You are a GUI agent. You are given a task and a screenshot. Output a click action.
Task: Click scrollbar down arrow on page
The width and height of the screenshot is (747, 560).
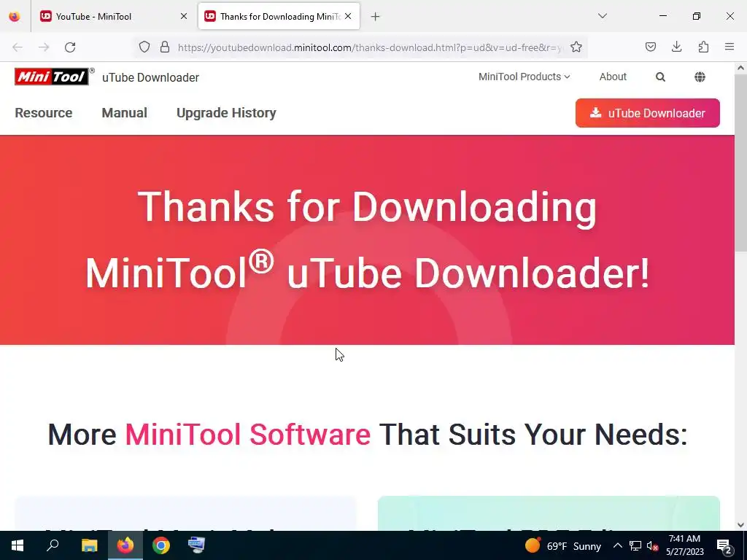740,525
